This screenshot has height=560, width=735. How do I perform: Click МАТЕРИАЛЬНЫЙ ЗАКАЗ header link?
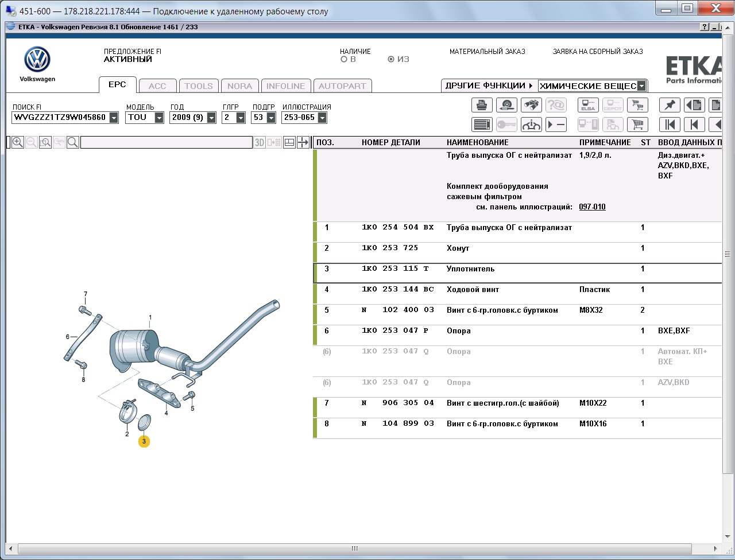pos(488,52)
